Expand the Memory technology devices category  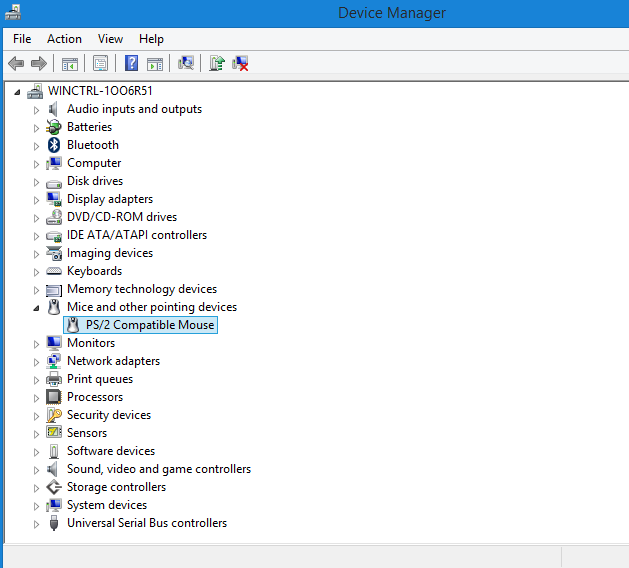click(36, 290)
